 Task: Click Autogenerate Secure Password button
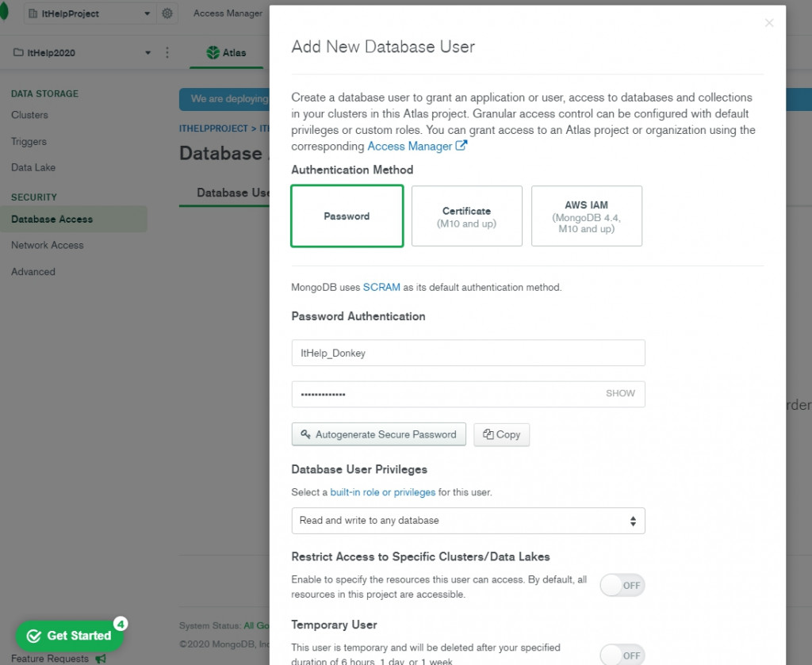[x=378, y=434]
